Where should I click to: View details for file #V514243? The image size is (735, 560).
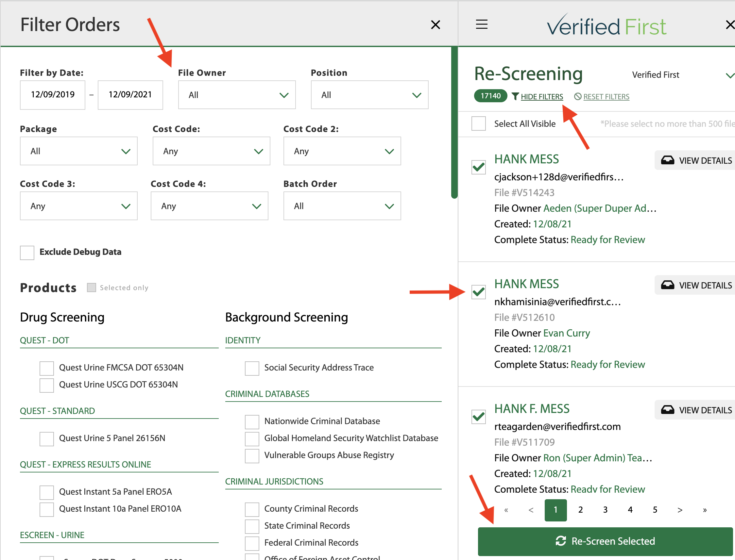695,160
